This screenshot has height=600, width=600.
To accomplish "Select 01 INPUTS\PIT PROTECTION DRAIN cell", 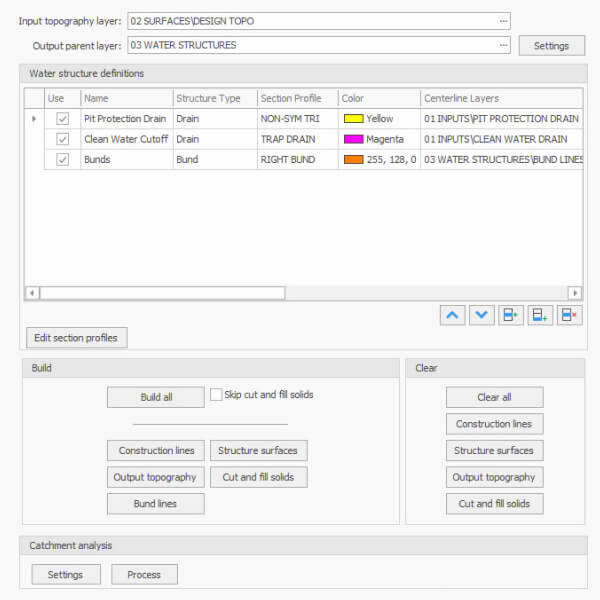I will pyautogui.click(x=502, y=119).
